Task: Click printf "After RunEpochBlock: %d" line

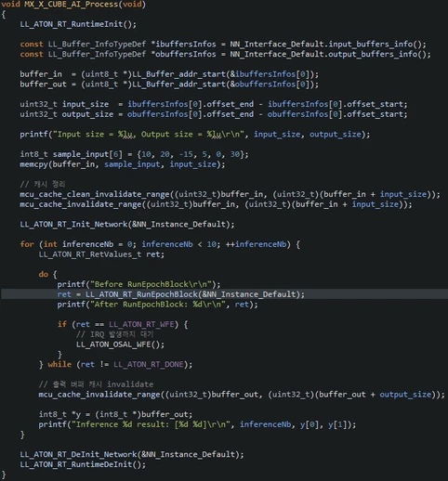Action: pyautogui.click(x=157, y=305)
